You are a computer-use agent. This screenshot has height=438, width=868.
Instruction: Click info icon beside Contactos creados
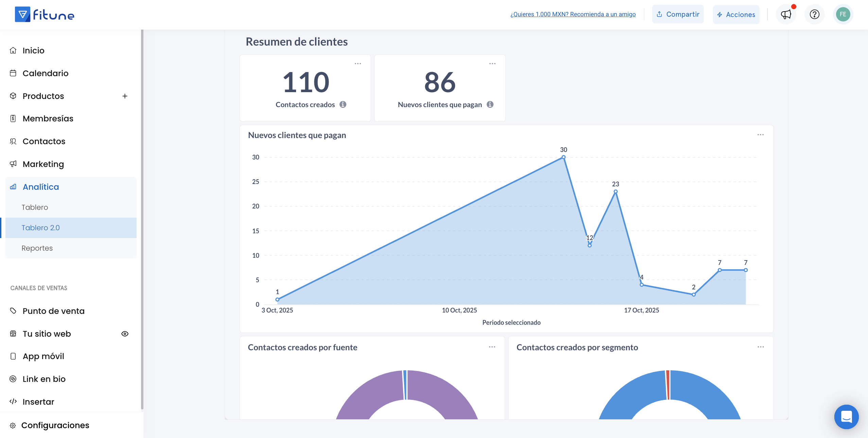(343, 104)
